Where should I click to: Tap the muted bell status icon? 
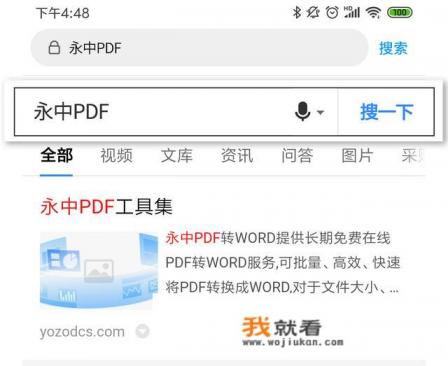click(313, 13)
